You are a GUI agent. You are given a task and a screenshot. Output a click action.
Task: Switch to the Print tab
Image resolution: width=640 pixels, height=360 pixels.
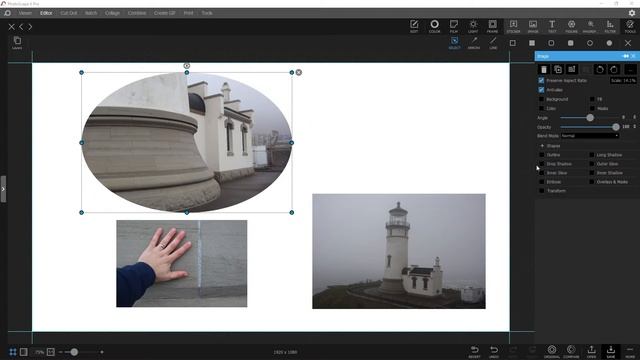click(x=188, y=13)
